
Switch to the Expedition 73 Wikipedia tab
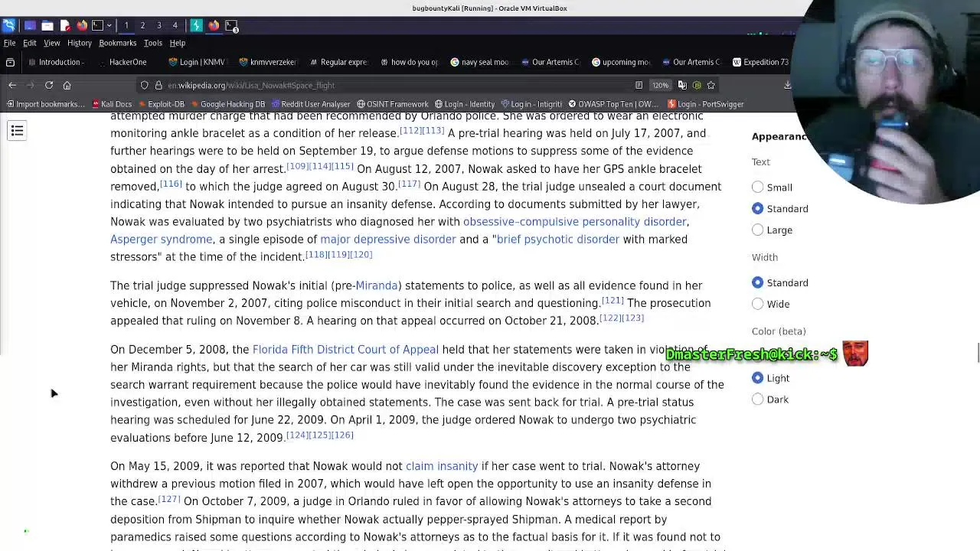[761, 62]
